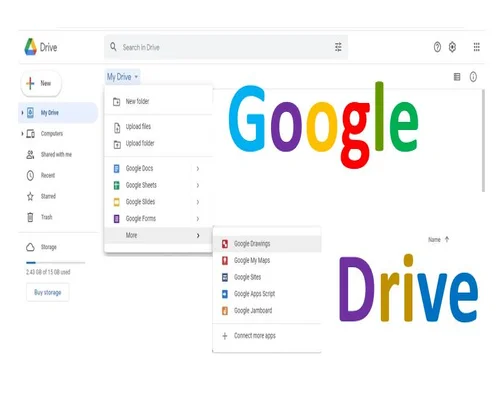Choose Google My Maps from submenu

point(267,261)
